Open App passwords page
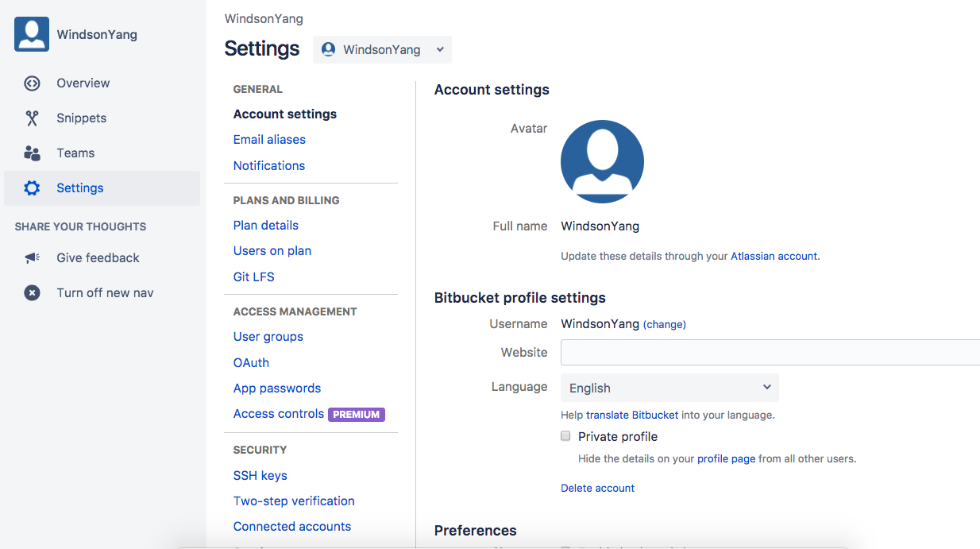 coord(277,389)
